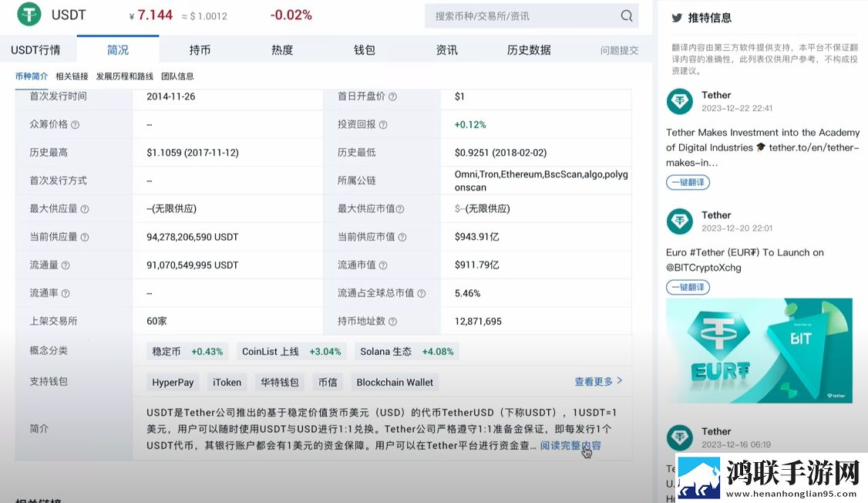The image size is (868, 503).
Task: Open help icon beside 最大供应量
Action: point(85,209)
